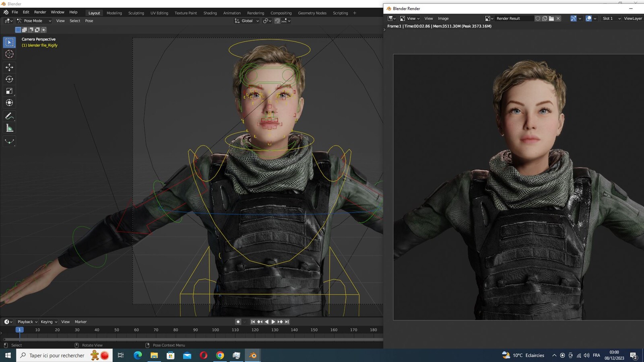The image size is (644, 362).
Task: Pick the Scale tool in toolbar
Action: (9, 91)
